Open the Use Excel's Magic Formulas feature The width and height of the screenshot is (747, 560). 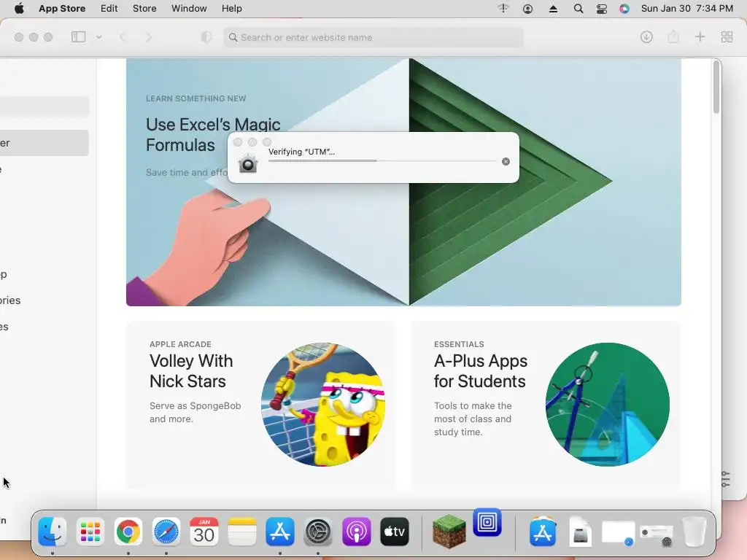coord(403,182)
